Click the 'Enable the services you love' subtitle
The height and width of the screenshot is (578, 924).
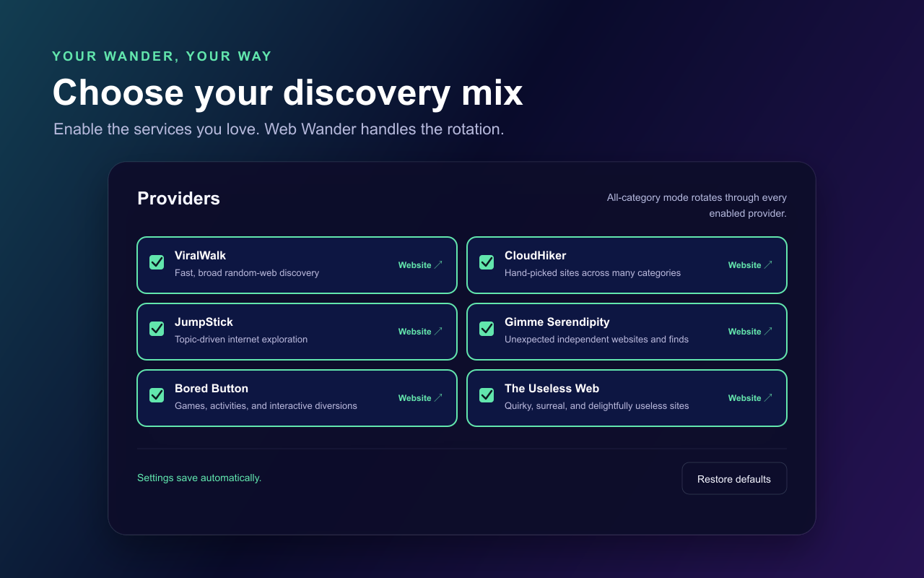point(279,129)
